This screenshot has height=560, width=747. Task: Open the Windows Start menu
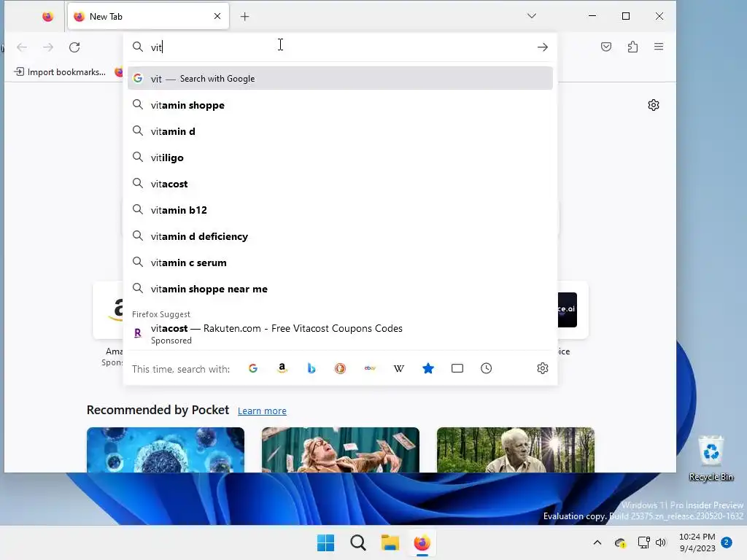pyautogui.click(x=326, y=542)
